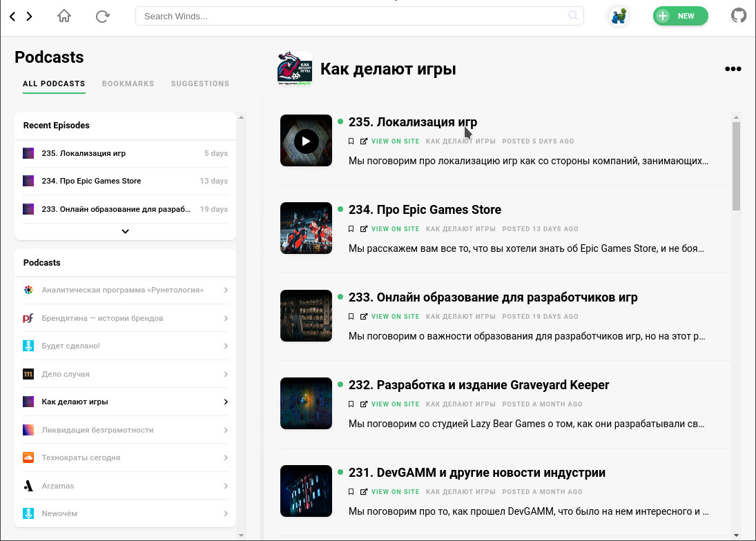The image size is (756, 541).
Task: Click the magnifier icon in search box
Action: pyautogui.click(x=573, y=15)
